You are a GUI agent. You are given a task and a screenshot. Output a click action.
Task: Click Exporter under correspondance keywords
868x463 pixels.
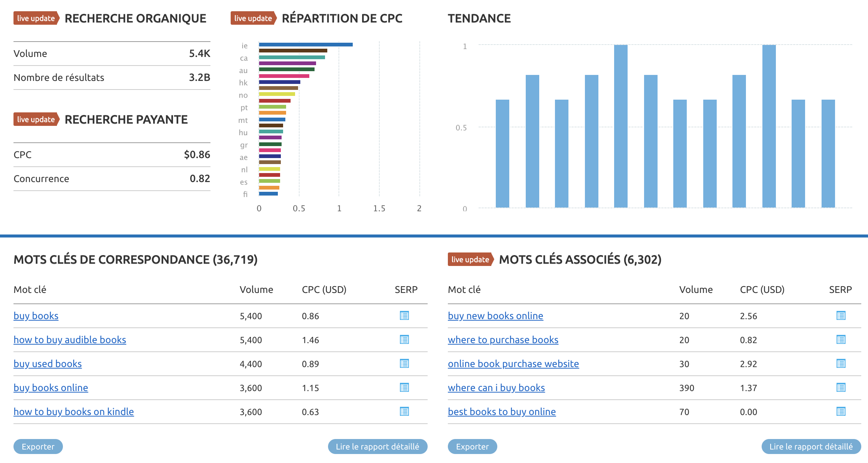(x=38, y=447)
